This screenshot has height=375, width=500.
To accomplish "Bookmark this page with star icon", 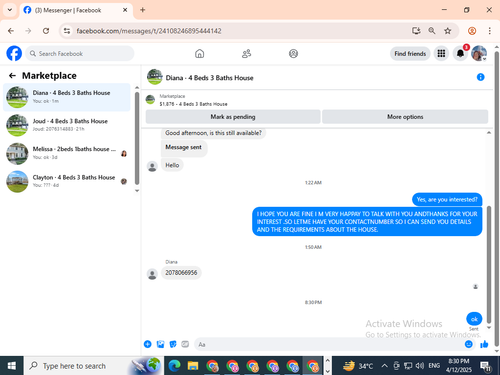I will coord(448,31).
